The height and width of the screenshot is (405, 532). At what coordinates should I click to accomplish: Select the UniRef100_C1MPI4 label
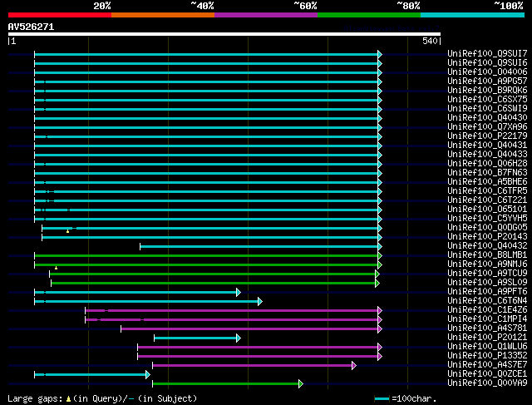click(x=487, y=319)
